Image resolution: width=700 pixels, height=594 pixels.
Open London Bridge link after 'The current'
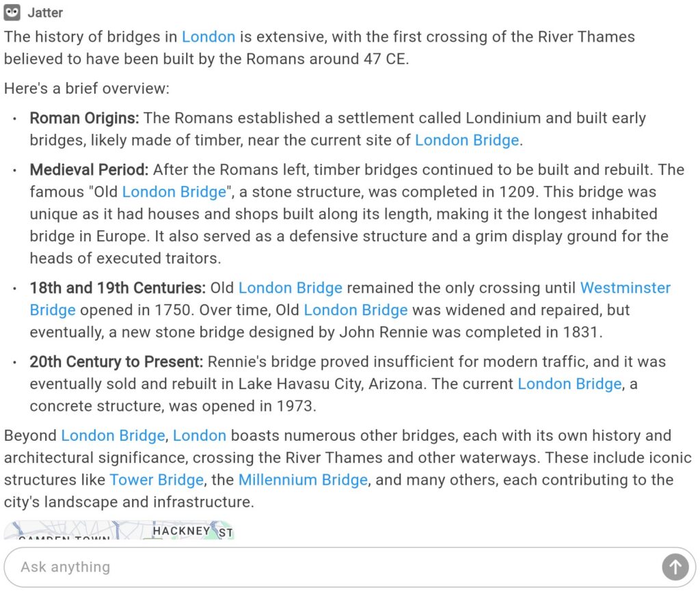(569, 383)
